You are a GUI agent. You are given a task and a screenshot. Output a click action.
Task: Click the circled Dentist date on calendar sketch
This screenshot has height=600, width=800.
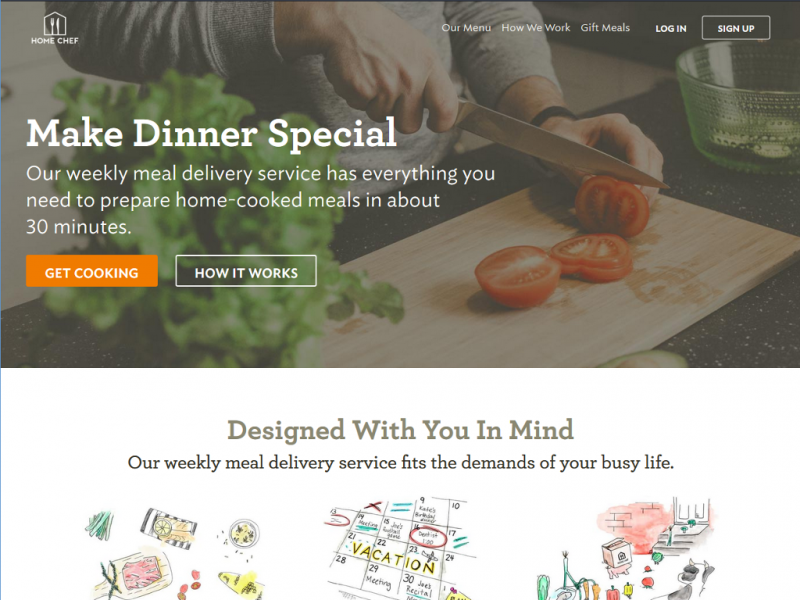point(428,537)
